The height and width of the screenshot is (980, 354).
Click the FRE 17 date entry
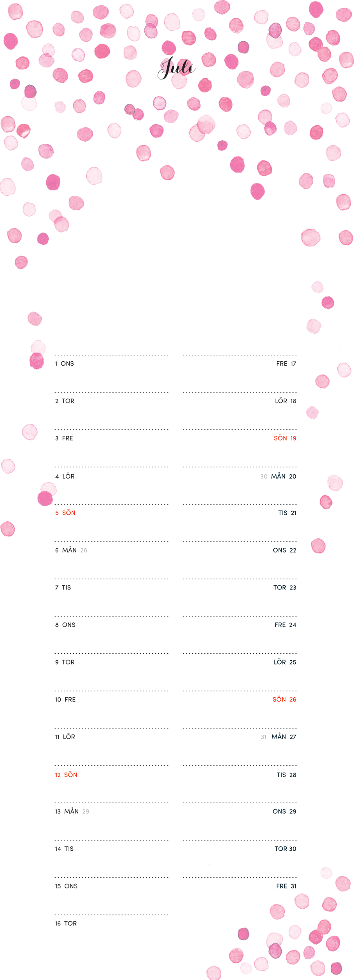click(x=286, y=364)
